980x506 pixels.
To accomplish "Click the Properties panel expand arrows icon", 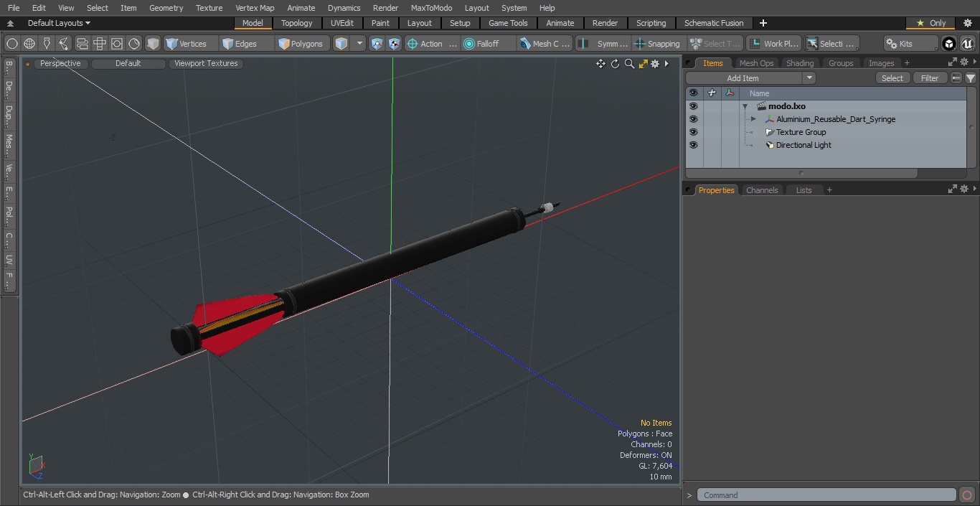I will (x=953, y=189).
